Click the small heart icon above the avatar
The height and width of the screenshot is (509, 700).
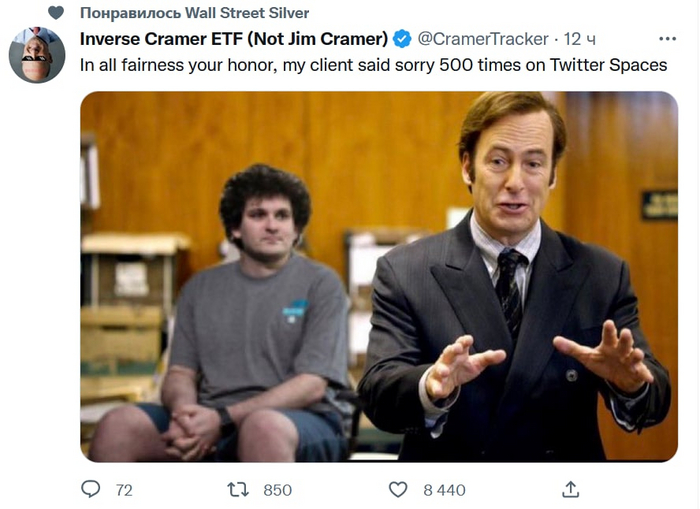[x=55, y=13]
